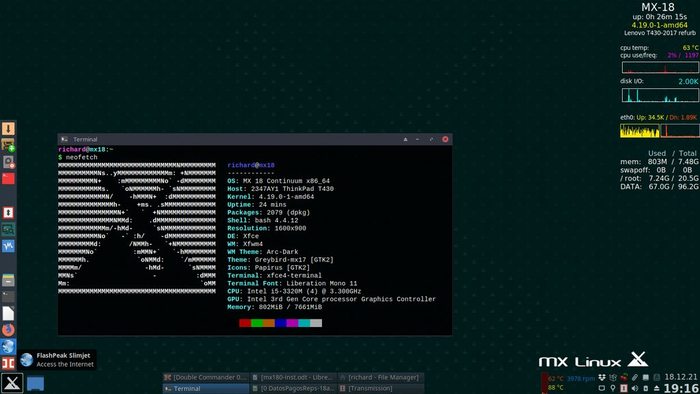Viewport: 700px width, 394px height.
Task: Click the eject removable media tray icon
Action: click(656, 388)
